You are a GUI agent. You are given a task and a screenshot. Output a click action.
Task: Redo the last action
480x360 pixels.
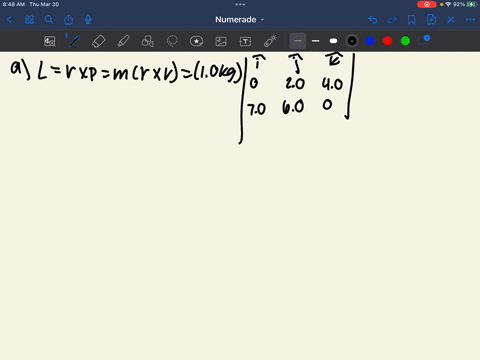[392, 20]
